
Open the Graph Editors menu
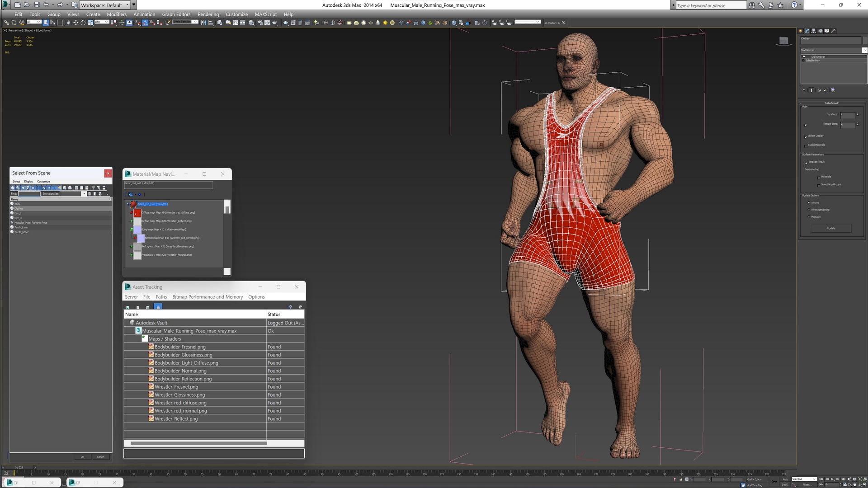coord(176,14)
